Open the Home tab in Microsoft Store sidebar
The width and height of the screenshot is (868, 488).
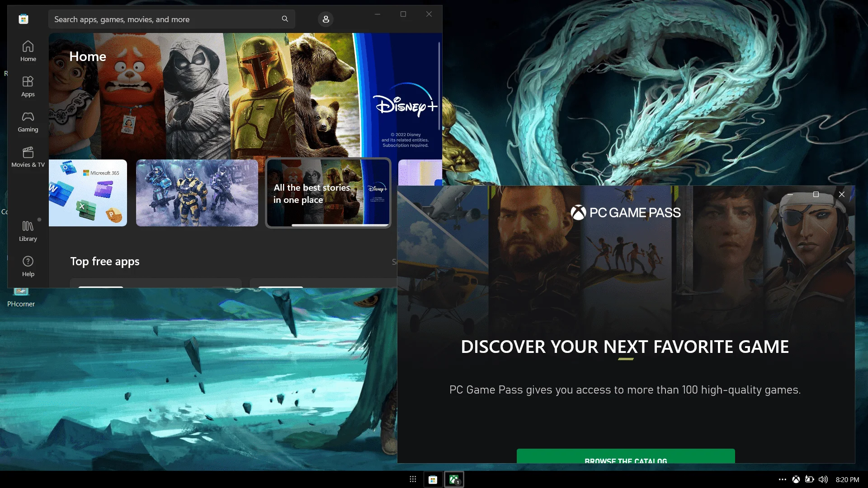[28, 51]
